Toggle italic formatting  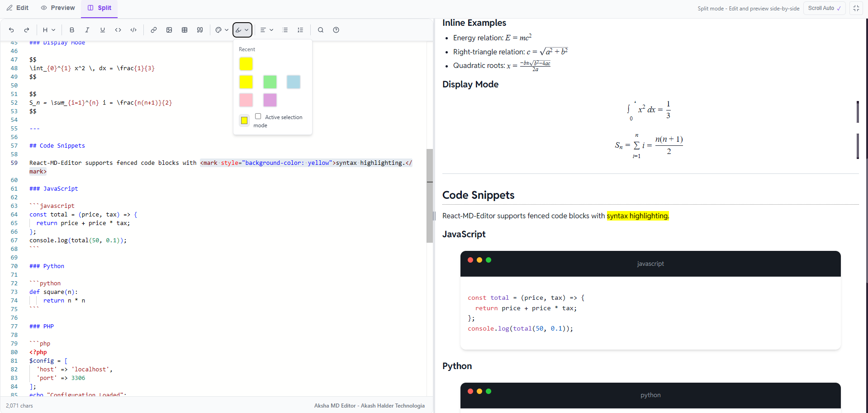click(x=87, y=30)
